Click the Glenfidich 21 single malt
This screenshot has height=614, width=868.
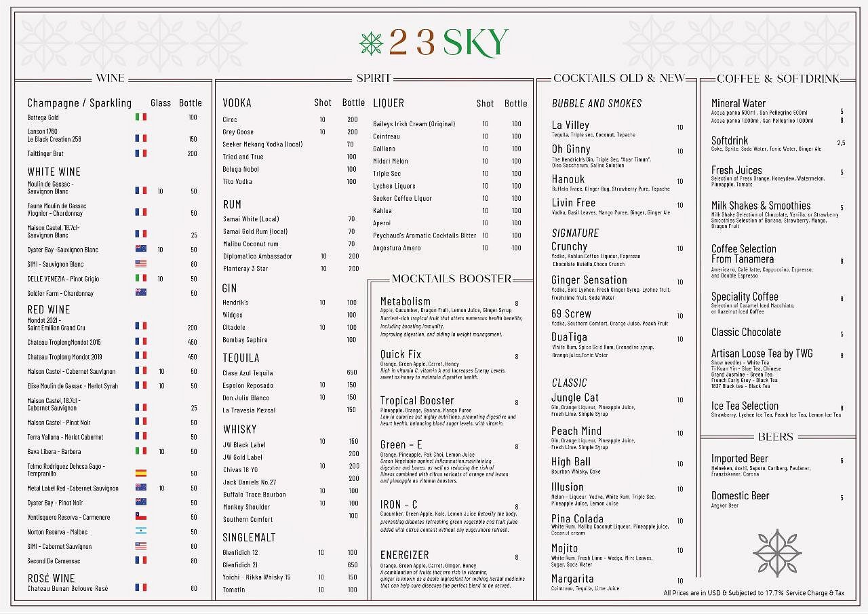[240, 564]
